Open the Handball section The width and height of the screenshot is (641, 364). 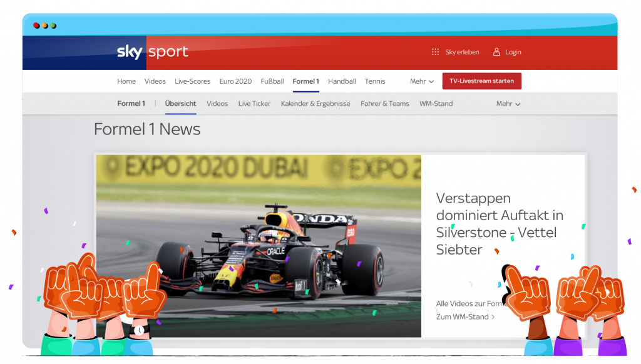(342, 81)
